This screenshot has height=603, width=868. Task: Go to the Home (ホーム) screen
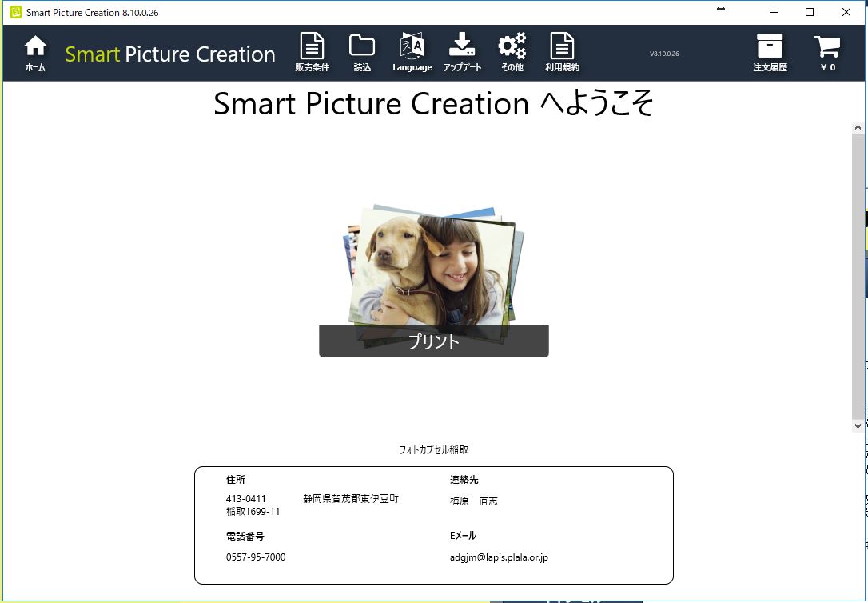click(35, 53)
